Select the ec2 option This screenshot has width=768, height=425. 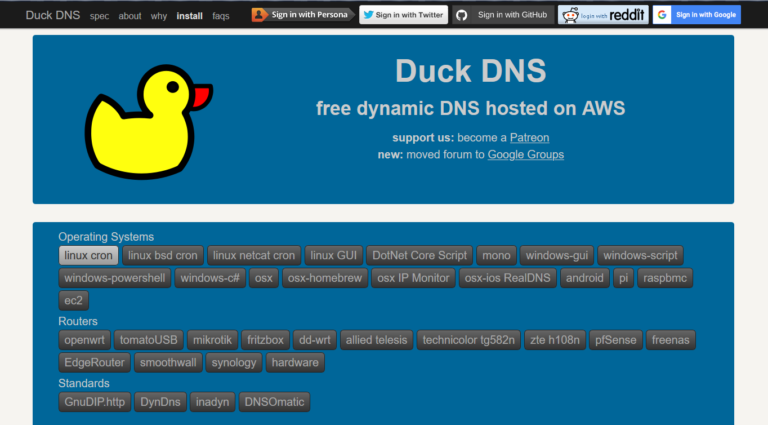[x=73, y=301]
